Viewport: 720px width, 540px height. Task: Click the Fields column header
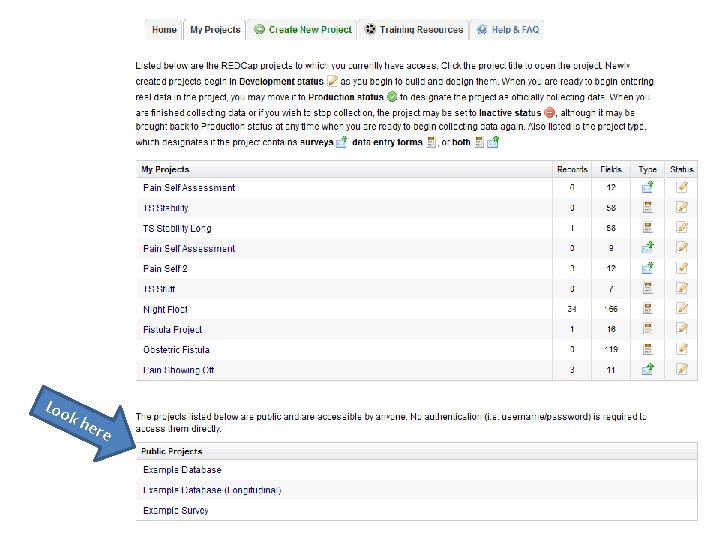point(611,169)
